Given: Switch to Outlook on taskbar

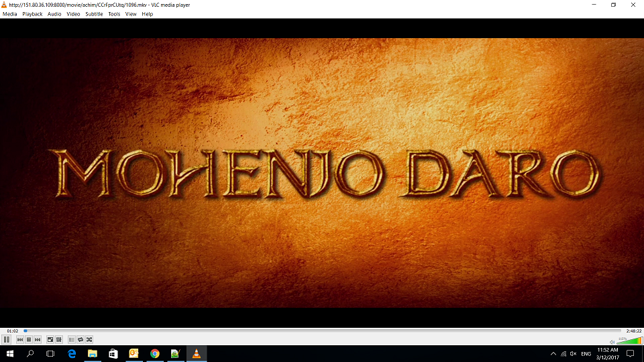Looking at the screenshot, I should click(134, 353).
